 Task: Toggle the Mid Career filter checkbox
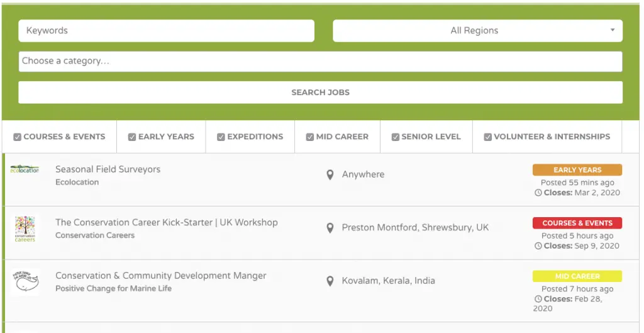tap(310, 137)
